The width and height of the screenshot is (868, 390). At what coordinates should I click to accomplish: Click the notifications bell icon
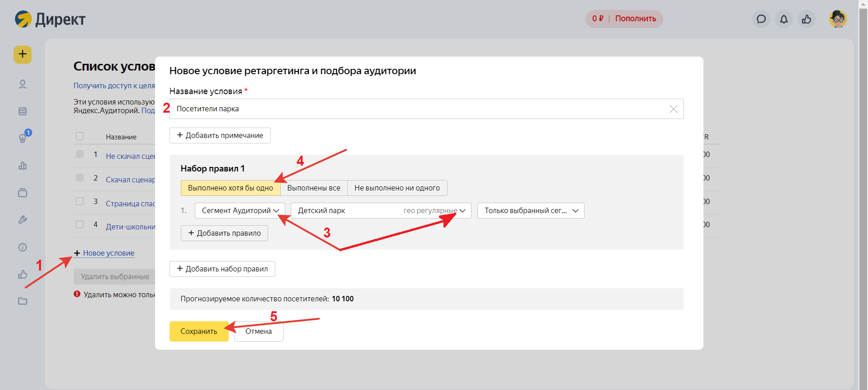click(783, 19)
